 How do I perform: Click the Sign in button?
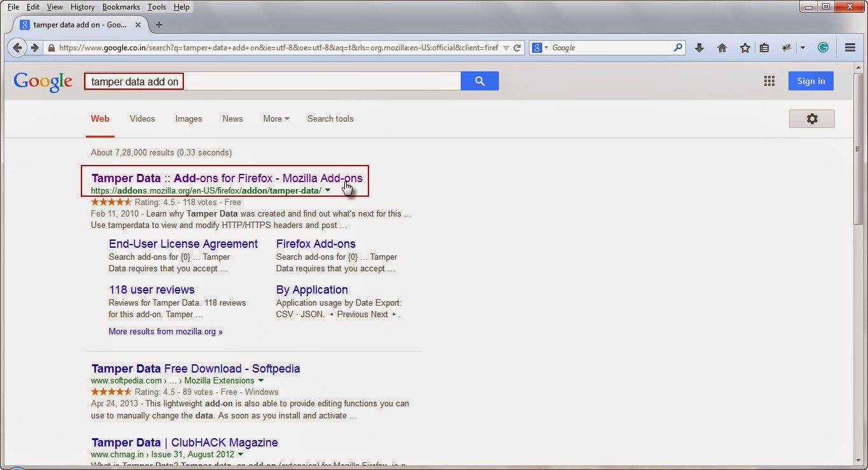click(811, 81)
